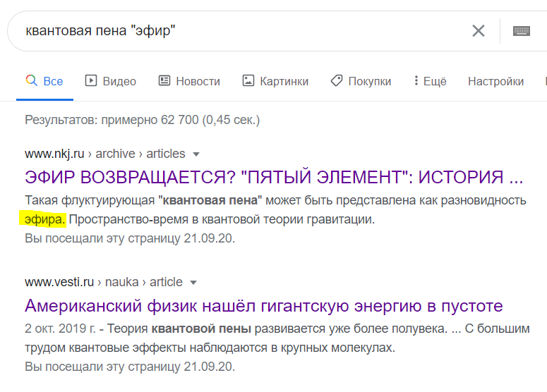The image size is (547, 392).
Task: Click inside the search box text field
Action: coord(240,31)
